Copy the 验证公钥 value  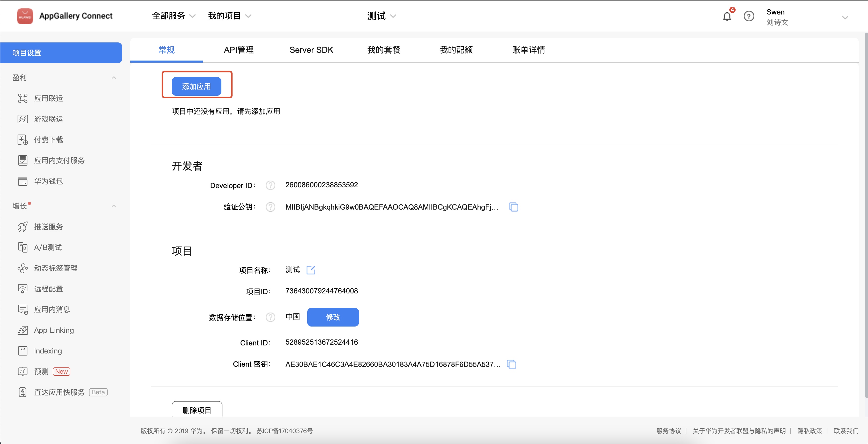(513, 207)
